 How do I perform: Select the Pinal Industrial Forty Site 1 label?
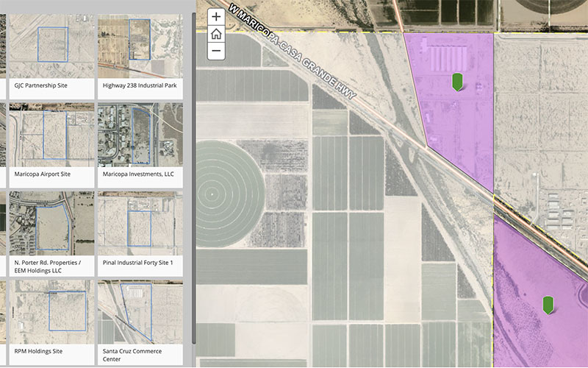(x=138, y=263)
